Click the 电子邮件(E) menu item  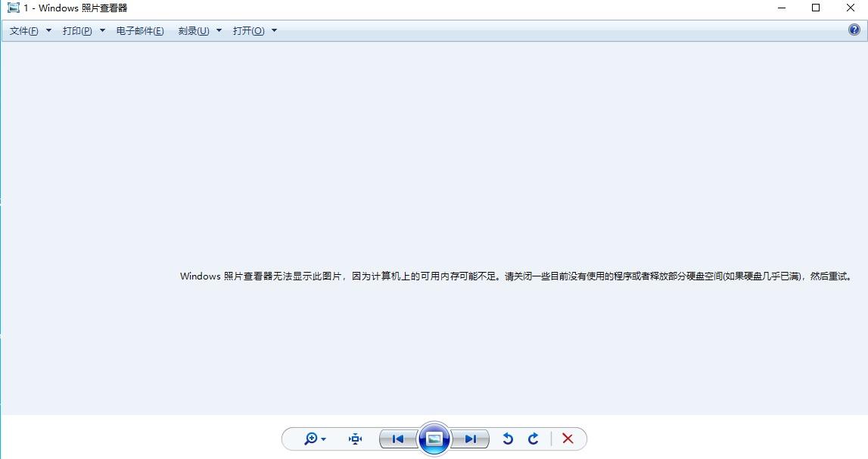click(x=140, y=31)
